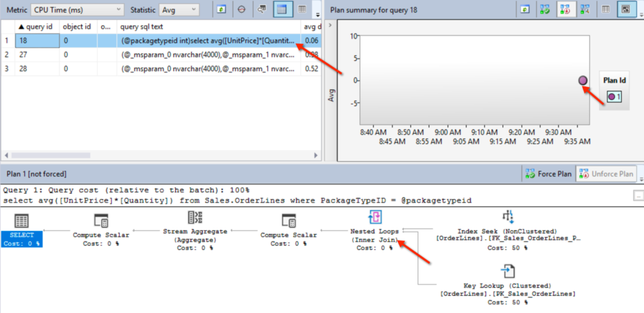Open the Statistic dropdown showing Avg
Screen dimensions: 644x313
tap(178, 10)
